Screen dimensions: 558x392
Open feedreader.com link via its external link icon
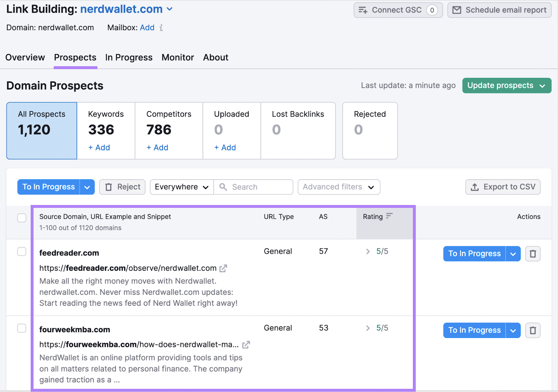point(224,268)
